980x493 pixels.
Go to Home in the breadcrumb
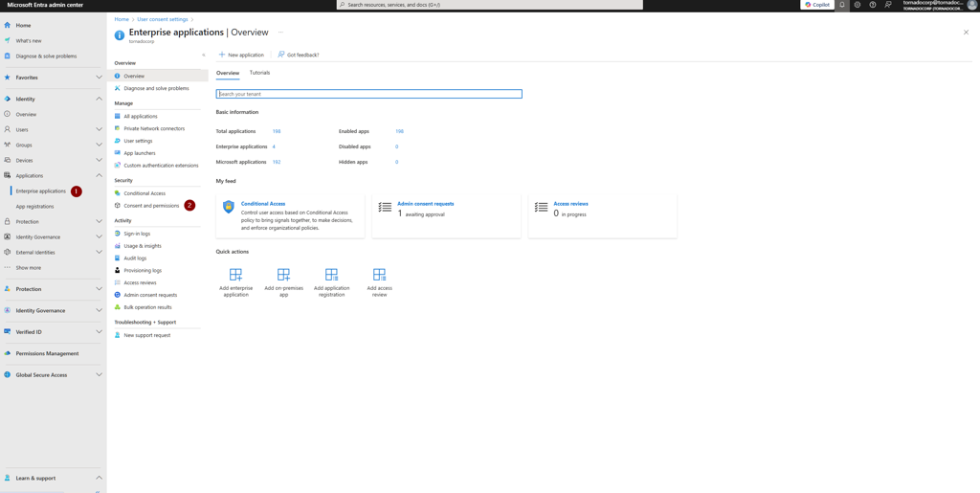[122, 19]
